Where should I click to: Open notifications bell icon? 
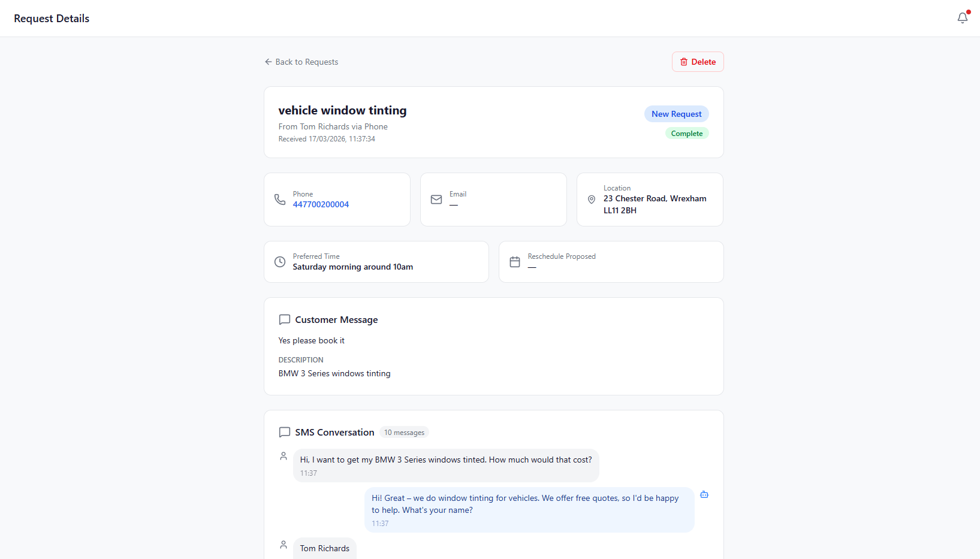point(962,18)
